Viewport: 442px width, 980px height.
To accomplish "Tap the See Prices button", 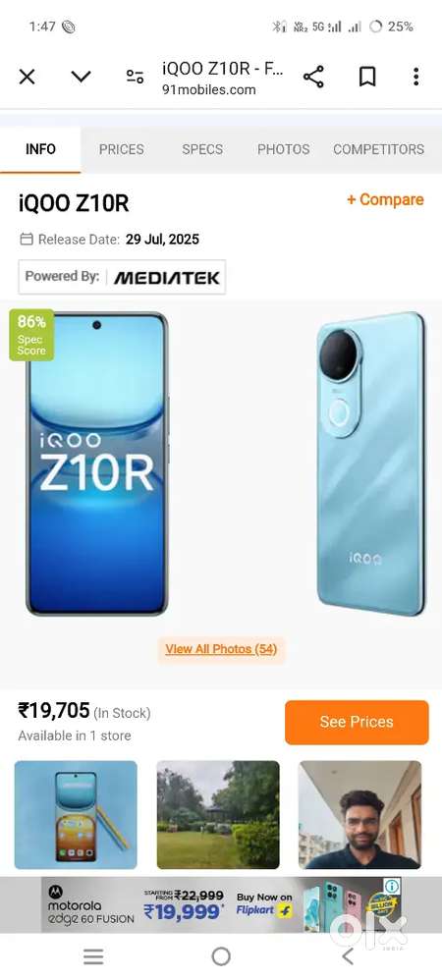I will 357,722.
